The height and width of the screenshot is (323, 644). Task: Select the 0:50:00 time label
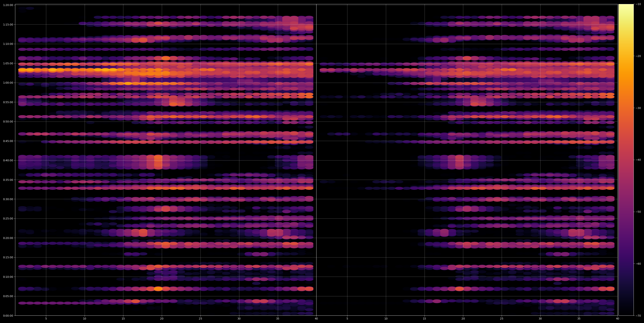tap(8, 122)
